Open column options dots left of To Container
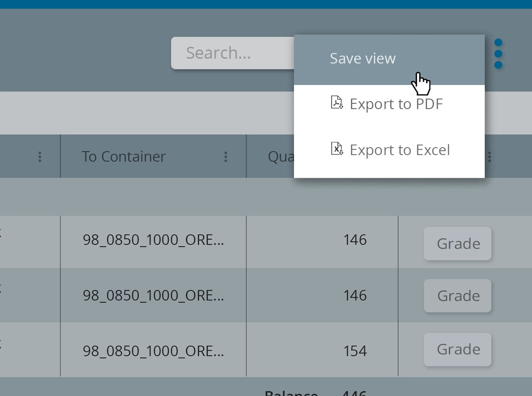This screenshot has width=532, height=396. pyautogui.click(x=40, y=157)
